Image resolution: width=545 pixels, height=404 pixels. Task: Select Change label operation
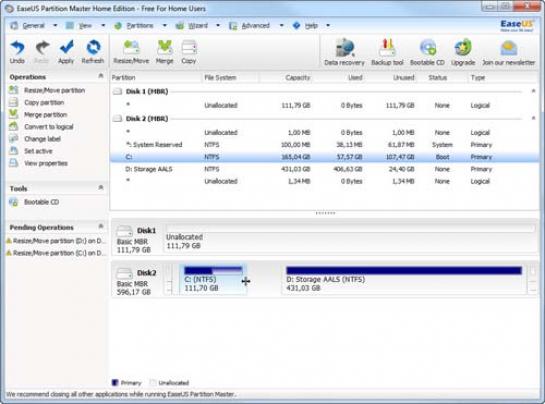(x=42, y=139)
